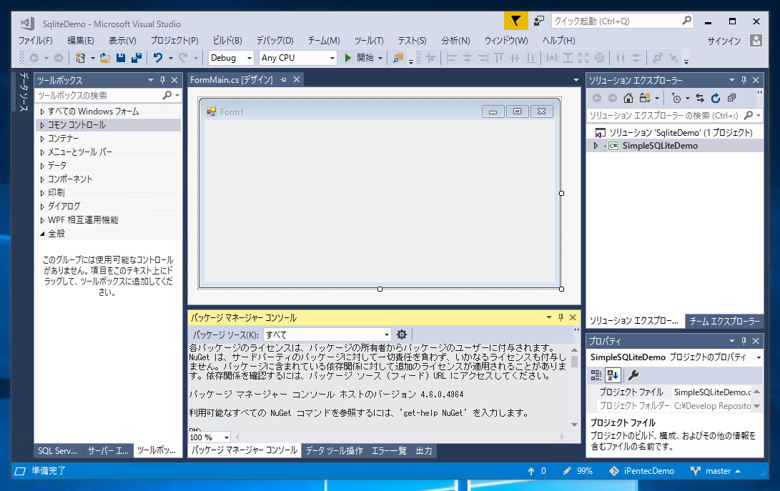Click the console vertical scrollbar down arrow
Image resolution: width=780 pixels, height=491 pixels.
(x=575, y=424)
